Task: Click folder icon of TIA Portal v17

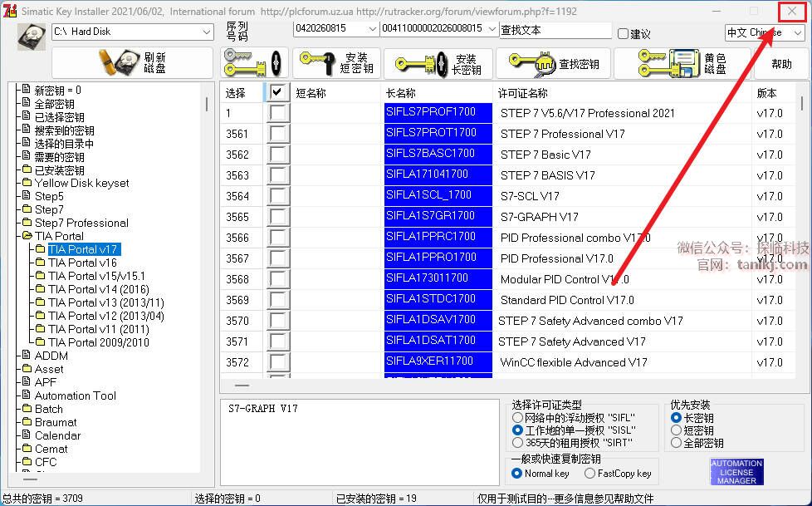Action: tap(41, 249)
